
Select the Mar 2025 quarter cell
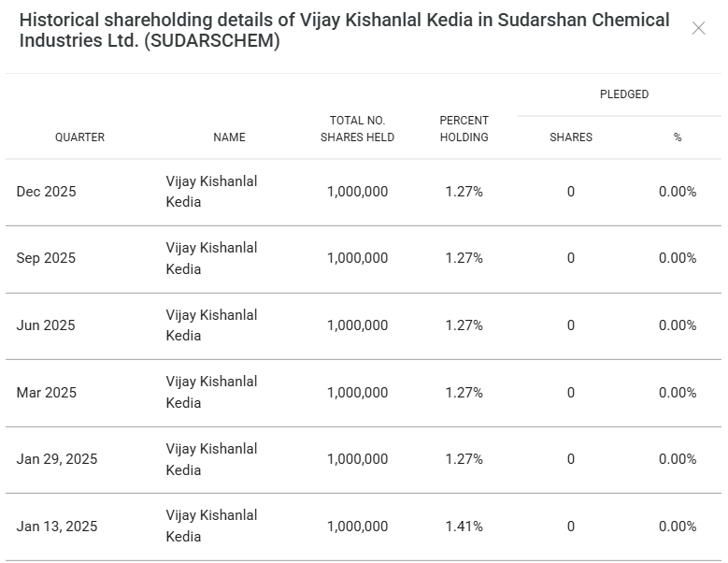[46, 393]
